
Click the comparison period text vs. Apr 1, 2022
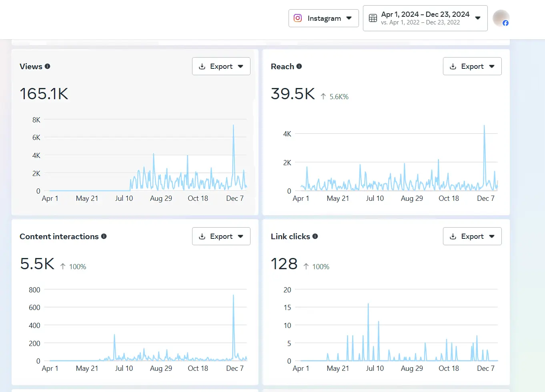point(420,22)
